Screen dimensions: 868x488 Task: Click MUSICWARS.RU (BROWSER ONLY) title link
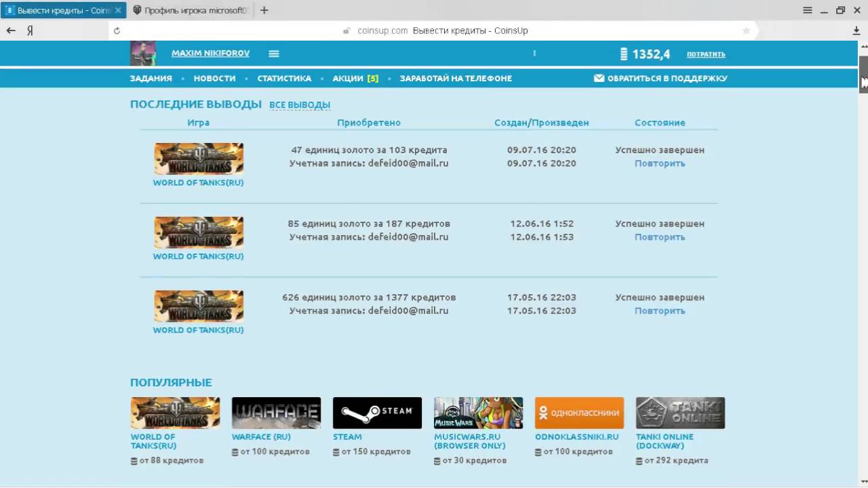point(470,441)
